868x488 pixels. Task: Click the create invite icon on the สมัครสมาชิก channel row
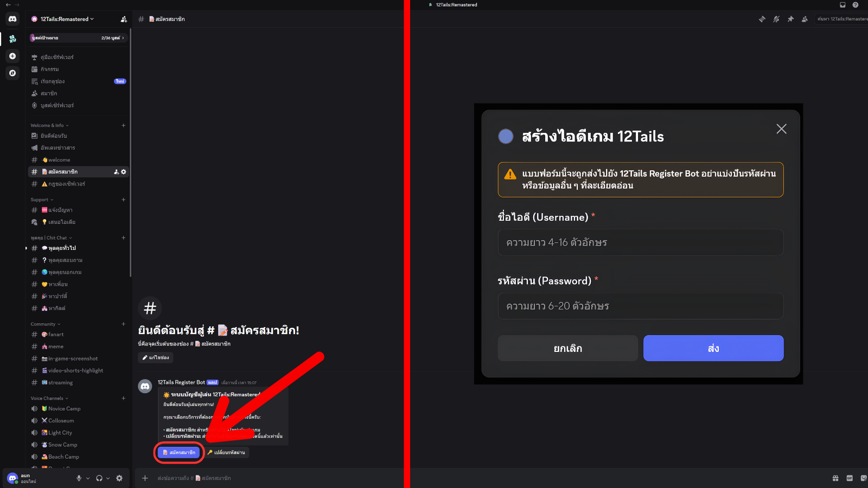pyautogui.click(x=116, y=172)
